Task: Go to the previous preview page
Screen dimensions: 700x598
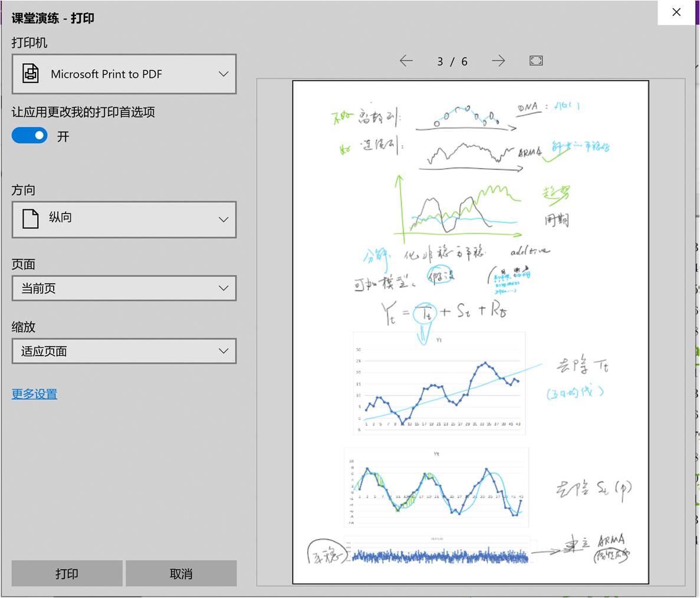Action: [x=406, y=61]
